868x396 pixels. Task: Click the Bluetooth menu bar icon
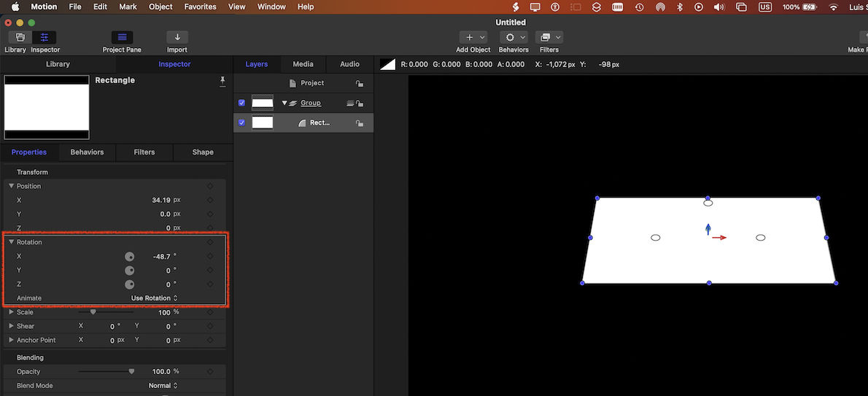(x=681, y=7)
